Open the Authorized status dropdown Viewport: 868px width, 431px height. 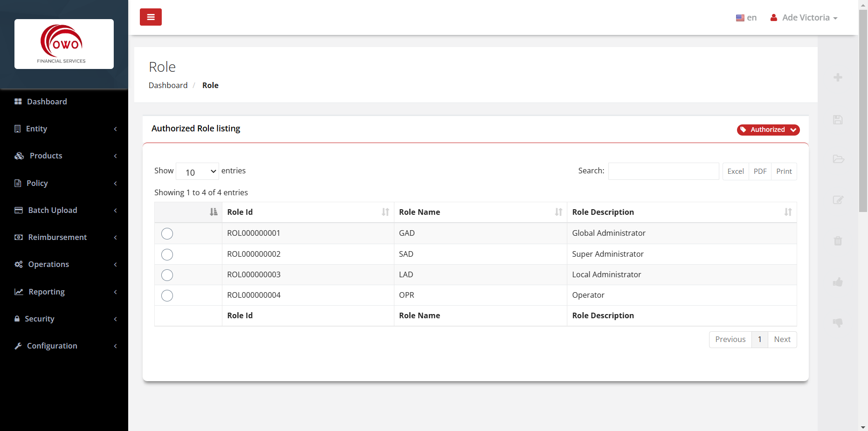tap(768, 130)
